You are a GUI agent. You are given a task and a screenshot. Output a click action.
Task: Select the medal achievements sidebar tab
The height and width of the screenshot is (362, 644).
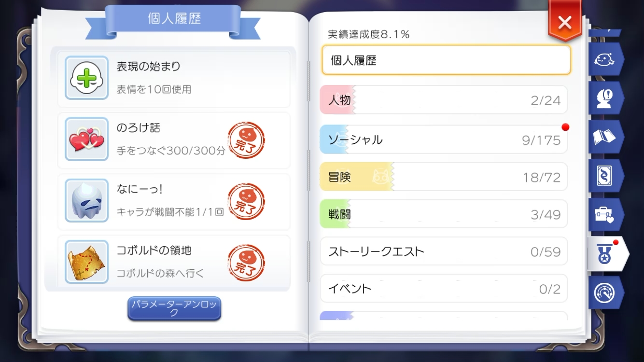point(605,254)
